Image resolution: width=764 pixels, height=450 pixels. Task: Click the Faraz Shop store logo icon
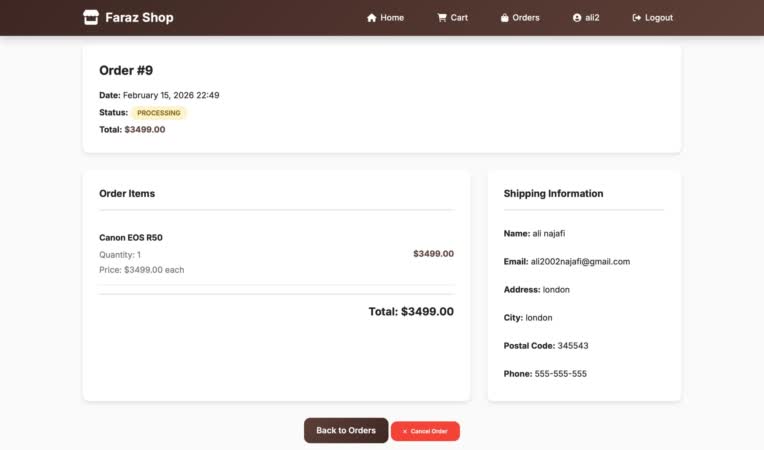[91, 18]
